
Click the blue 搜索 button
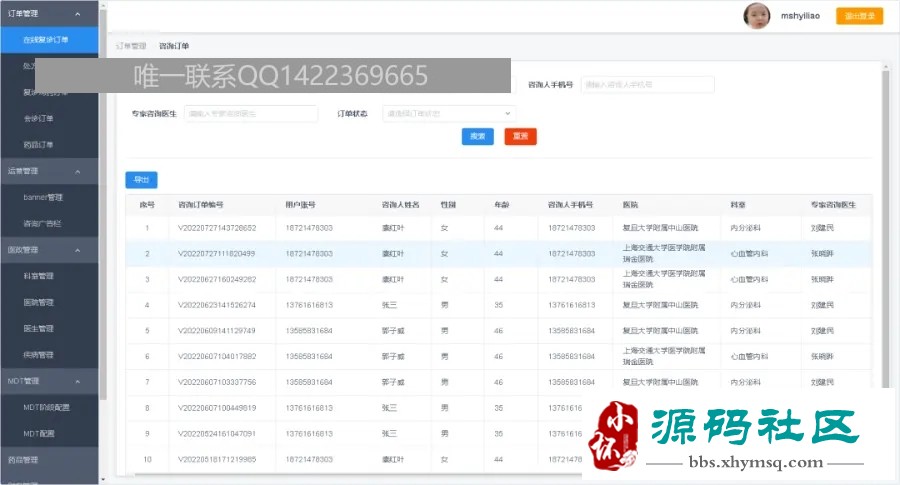[x=478, y=137]
